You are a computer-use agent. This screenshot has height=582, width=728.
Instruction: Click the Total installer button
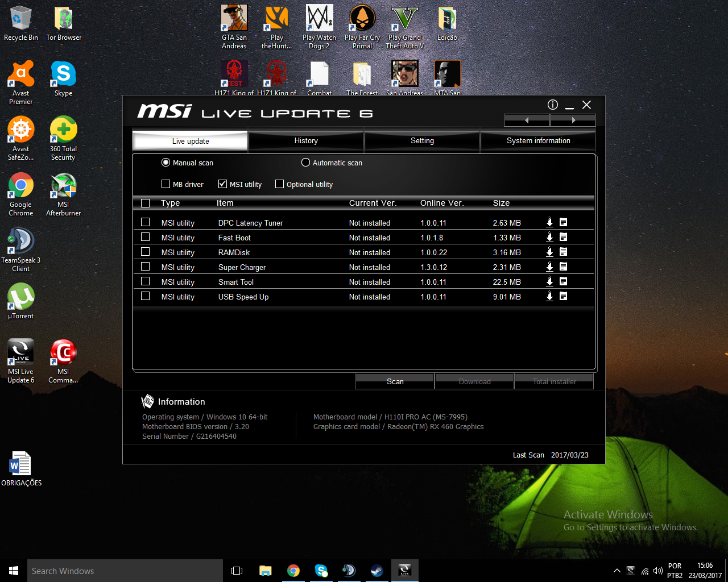click(x=554, y=381)
